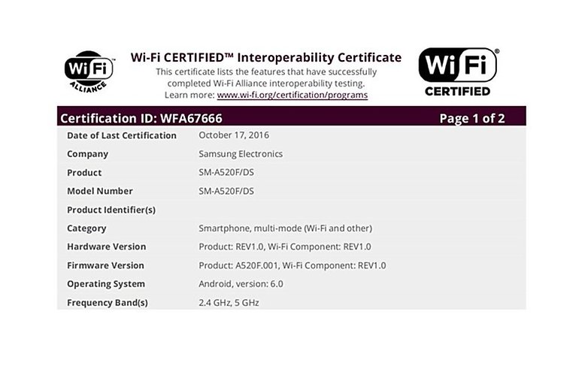Viewport: 588px width, 369px height.
Task: Click the 'Category' label
Action: [86, 228]
